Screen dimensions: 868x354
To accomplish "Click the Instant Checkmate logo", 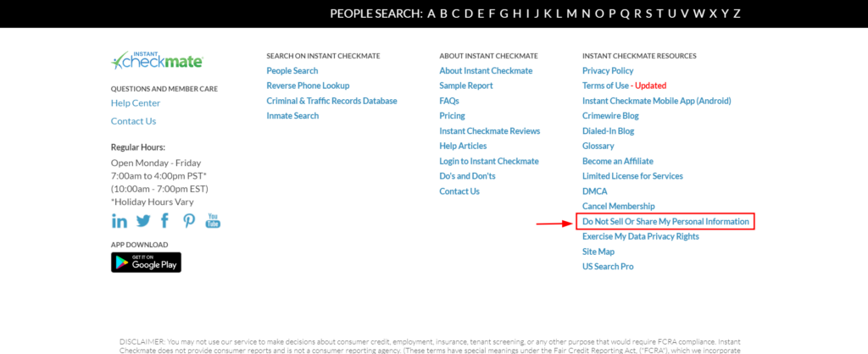I will point(157,60).
